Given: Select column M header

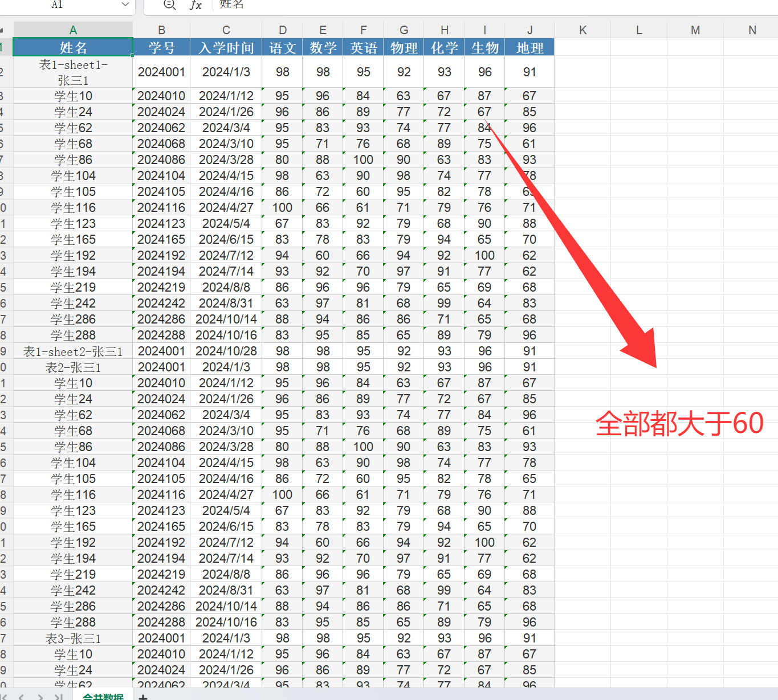Looking at the screenshot, I should pyautogui.click(x=695, y=30).
